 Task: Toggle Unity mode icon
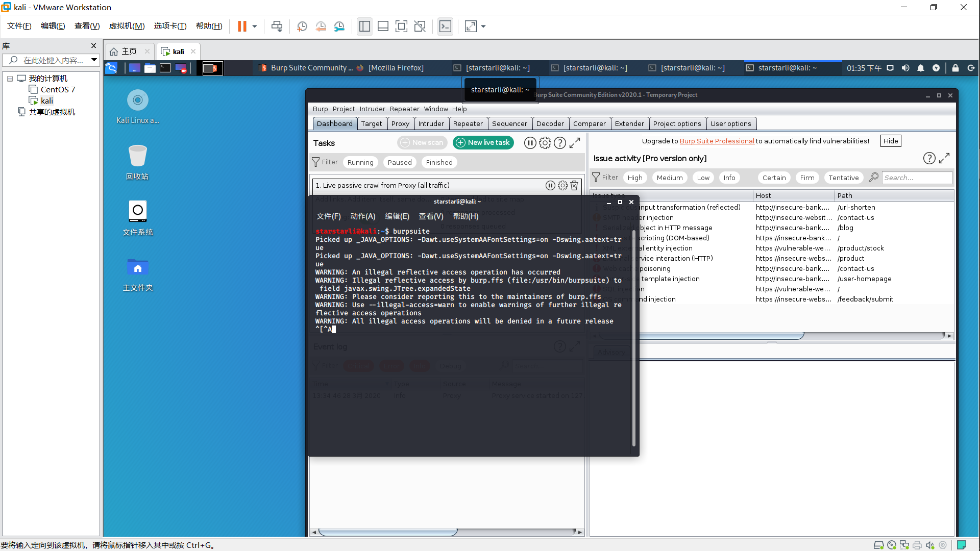click(420, 27)
